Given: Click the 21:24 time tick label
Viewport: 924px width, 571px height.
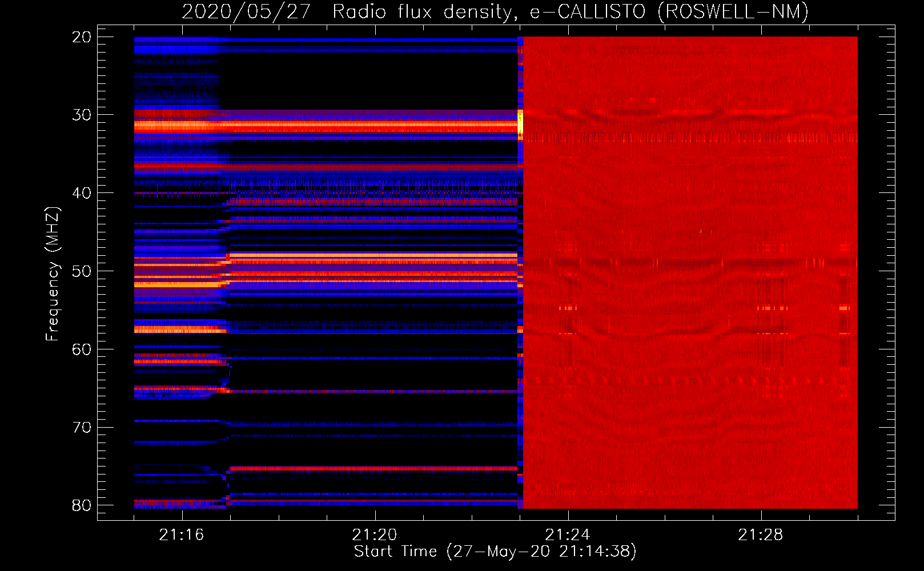Looking at the screenshot, I should pos(568,535).
